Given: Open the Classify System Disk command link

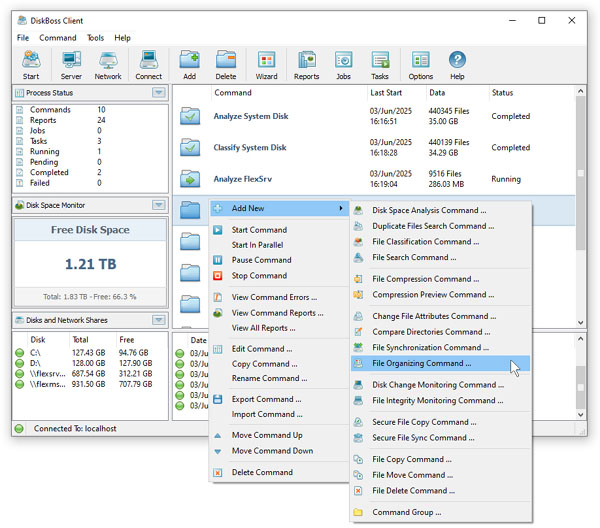Looking at the screenshot, I should 250,148.
